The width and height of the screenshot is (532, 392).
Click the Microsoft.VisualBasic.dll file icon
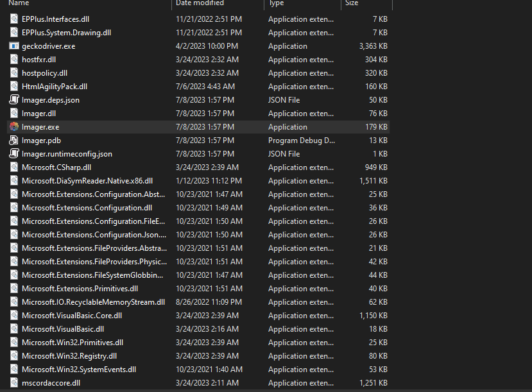point(14,329)
